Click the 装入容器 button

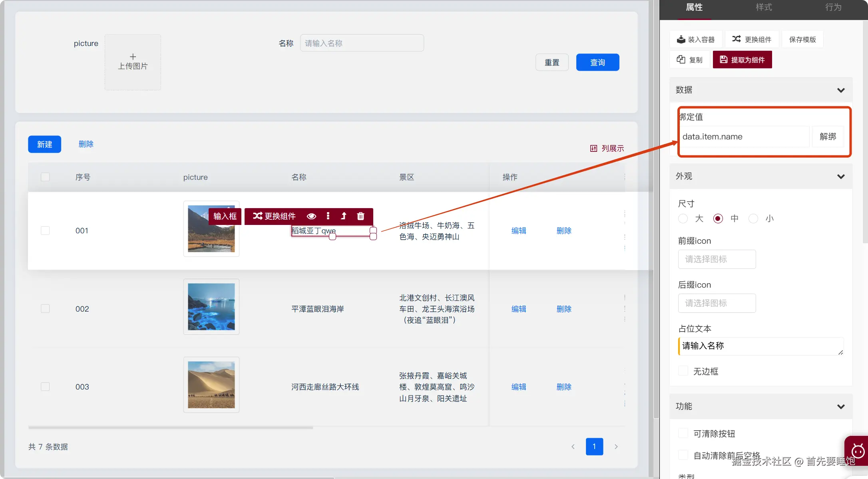[696, 39]
